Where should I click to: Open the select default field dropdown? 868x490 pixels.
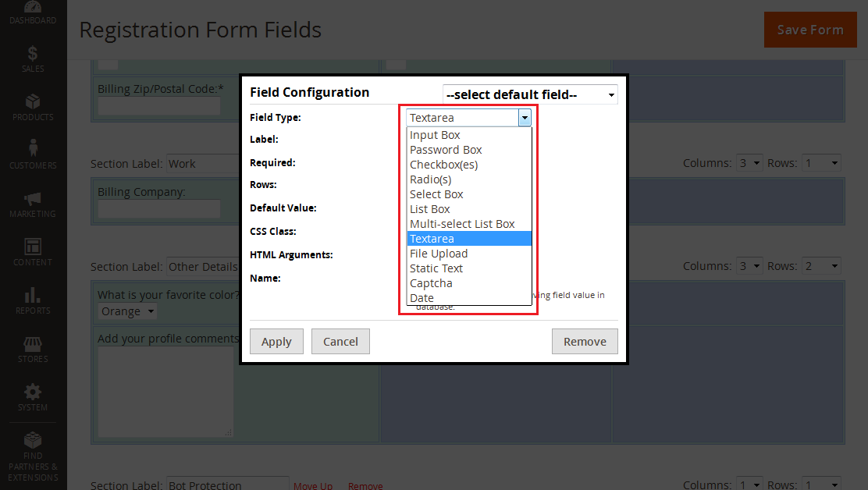tap(530, 94)
